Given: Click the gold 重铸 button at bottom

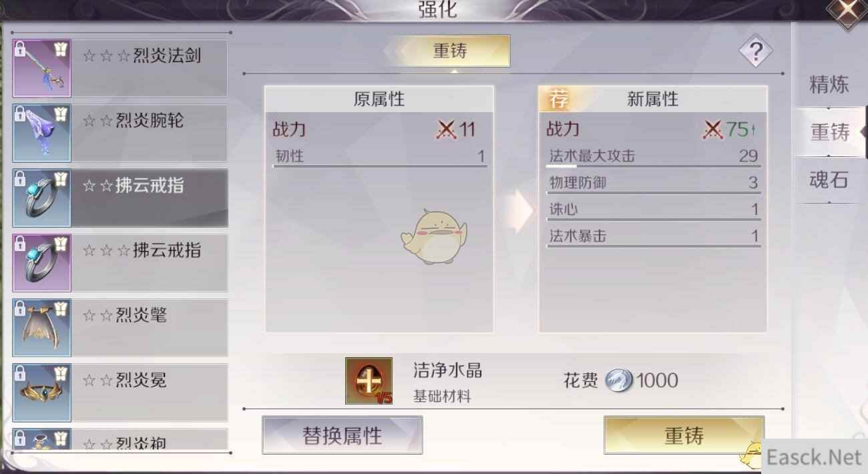Looking at the screenshot, I should 684,435.
